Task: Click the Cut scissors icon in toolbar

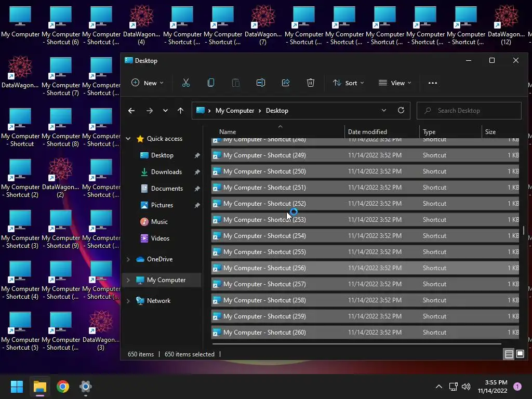Action: coord(186,83)
